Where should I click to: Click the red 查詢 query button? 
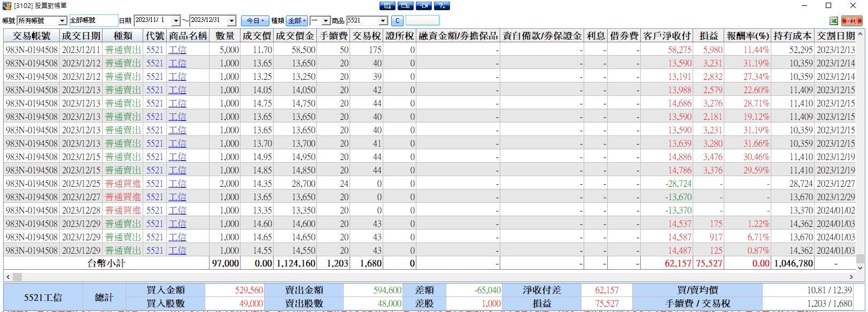[852, 21]
